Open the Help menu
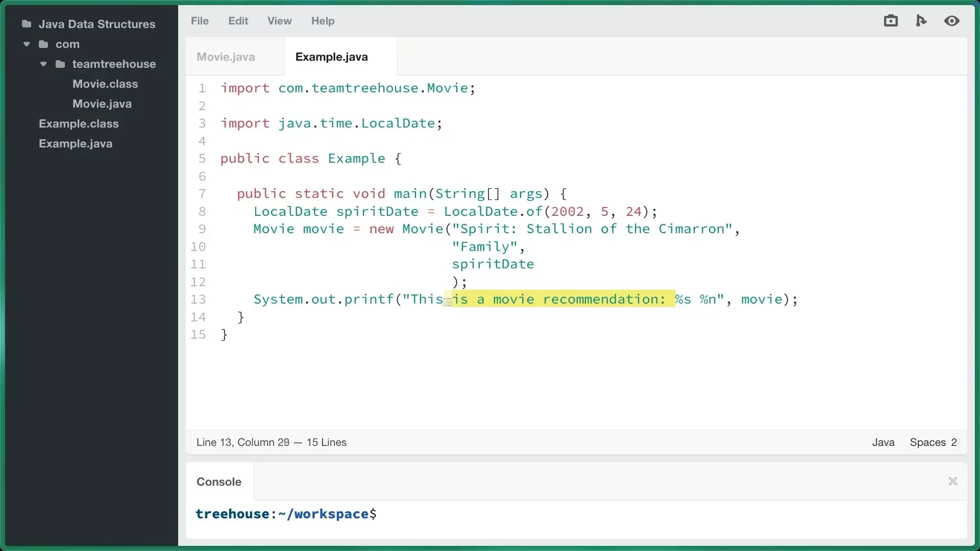980x551 pixels. coord(323,21)
